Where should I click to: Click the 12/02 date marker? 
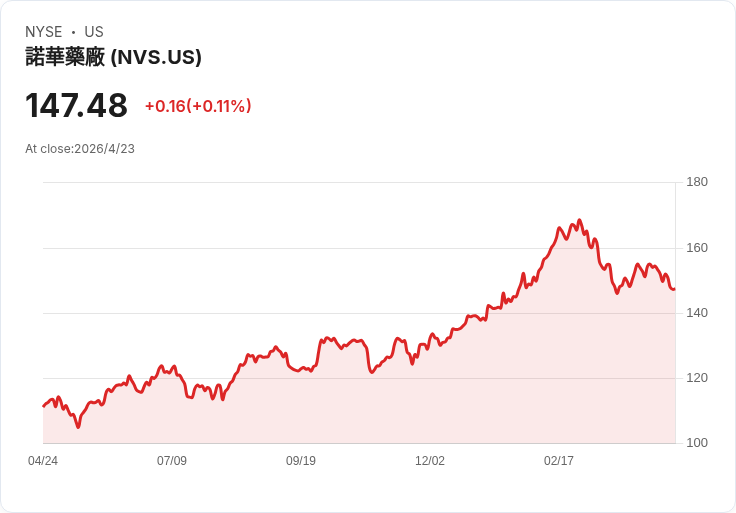pyautogui.click(x=430, y=461)
